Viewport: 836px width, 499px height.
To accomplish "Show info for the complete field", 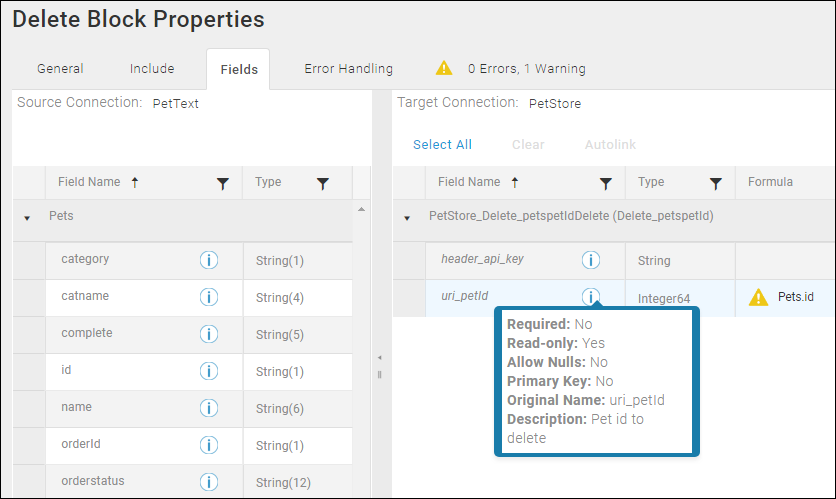I will click(209, 334).
